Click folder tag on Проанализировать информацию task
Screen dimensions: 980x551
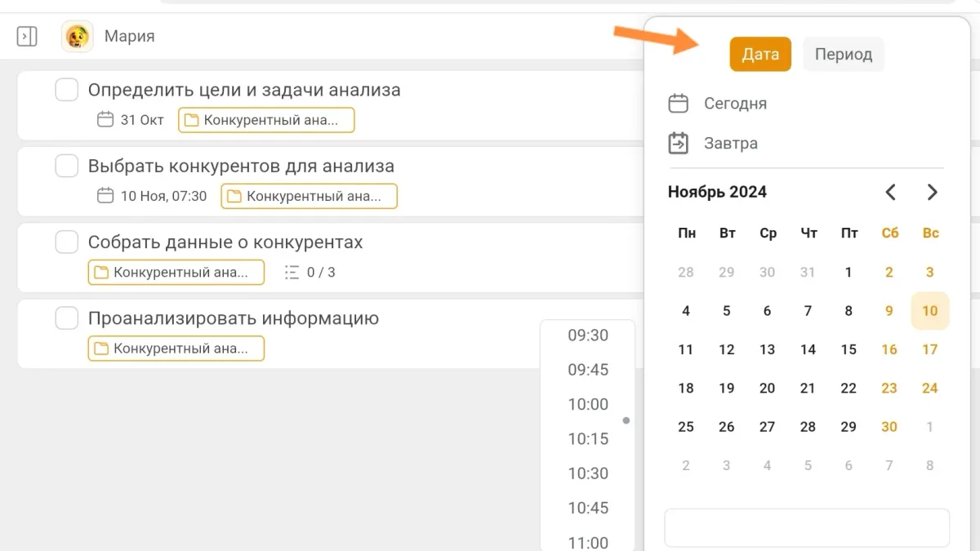click(176, 349)
